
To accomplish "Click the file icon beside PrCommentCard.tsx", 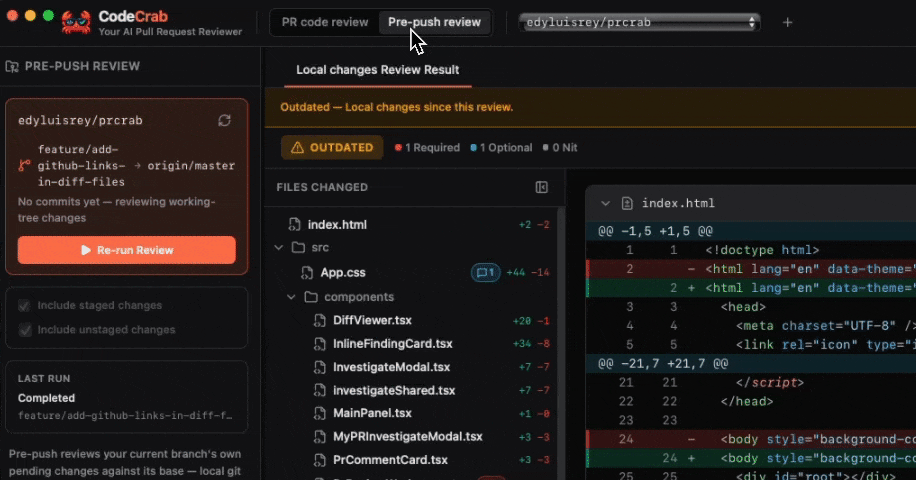I will (320, 460).
